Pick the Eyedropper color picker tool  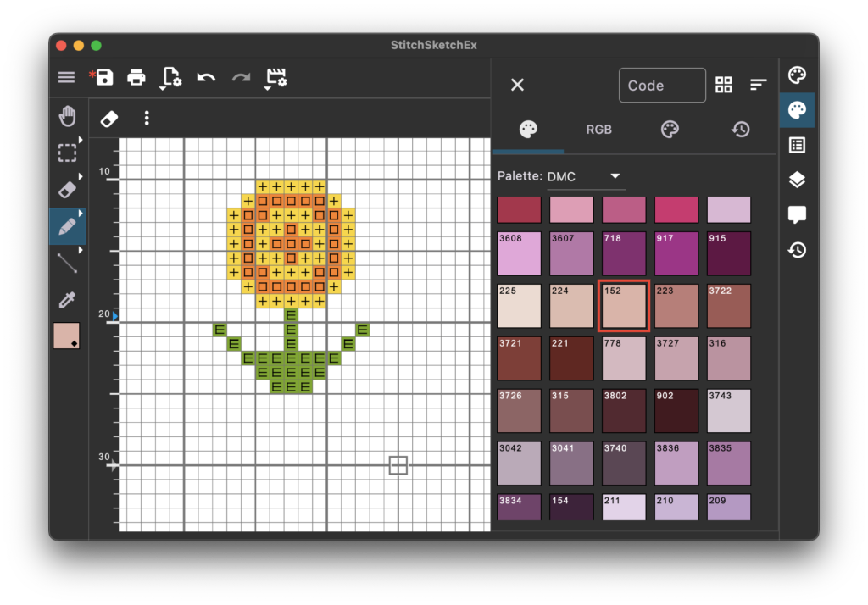(x=67, y=299)
